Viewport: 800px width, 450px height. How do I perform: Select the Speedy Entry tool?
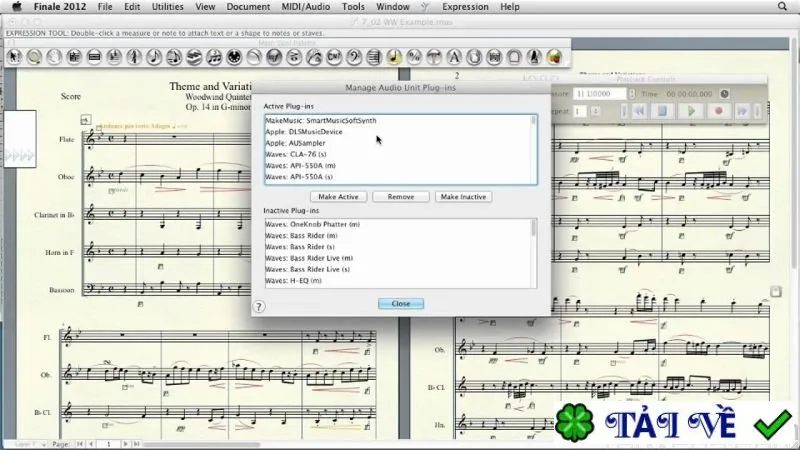point(174,57)
